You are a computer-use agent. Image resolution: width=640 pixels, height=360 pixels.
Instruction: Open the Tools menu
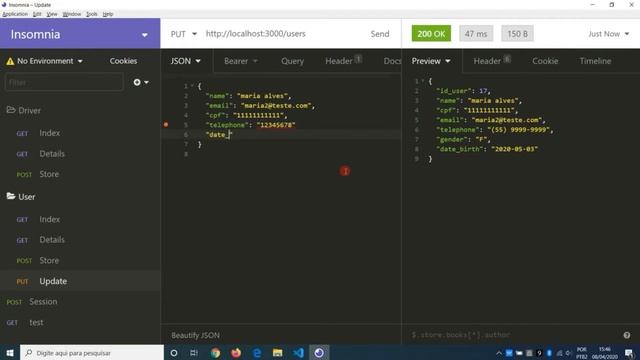92,14
